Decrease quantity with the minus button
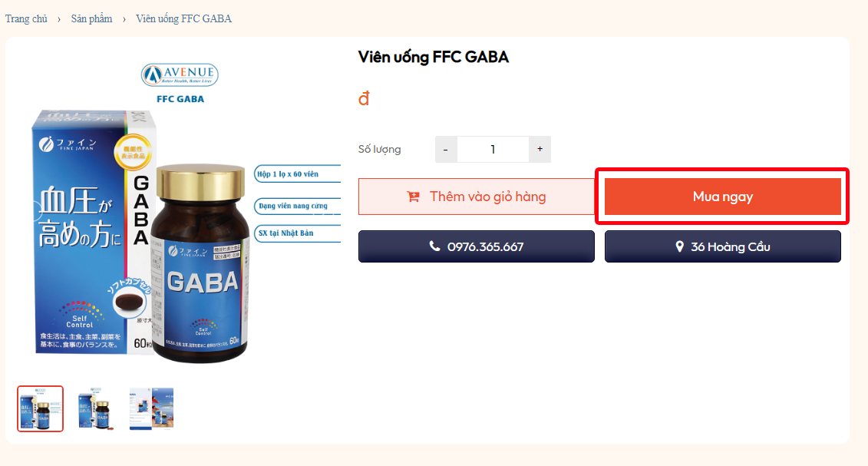This screenshot has width=868, height=466. pos(446,149)
